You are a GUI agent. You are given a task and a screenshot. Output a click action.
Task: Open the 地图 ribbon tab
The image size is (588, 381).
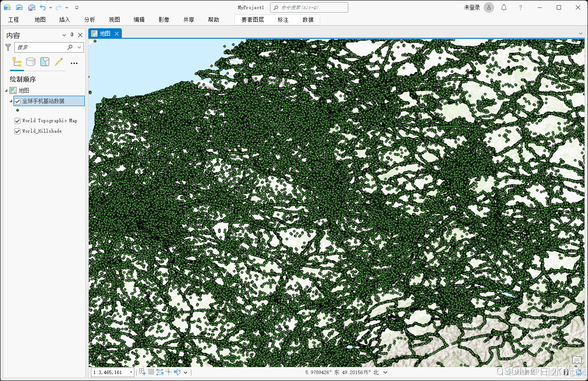40,20
